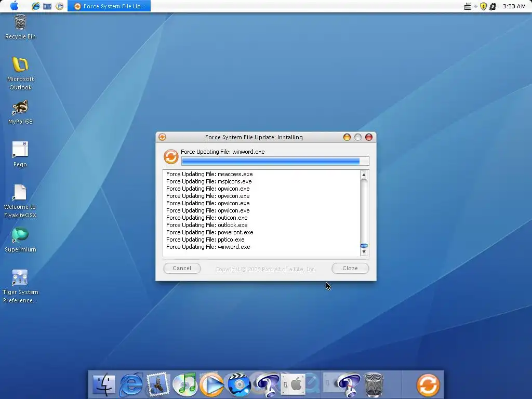Click 'Force Updating File: powerpnt.exe' log line
The width and height of the screenshot is (532, 399).
tap(210, 232)
